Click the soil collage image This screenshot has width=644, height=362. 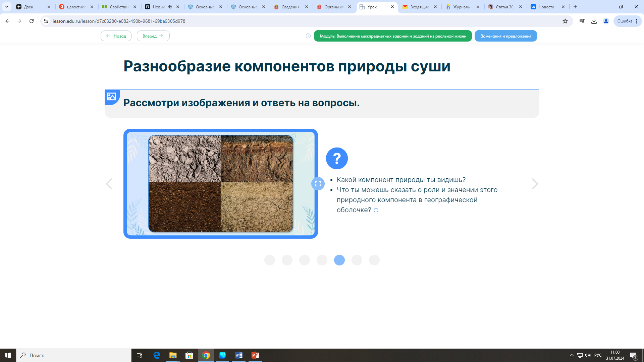[x=221, y=184]
